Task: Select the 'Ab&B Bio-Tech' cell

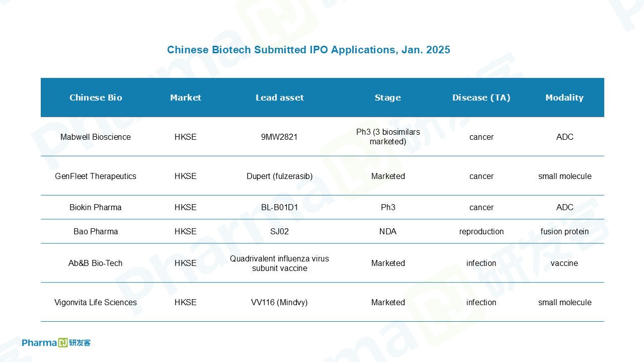Action: coord(96,263)
